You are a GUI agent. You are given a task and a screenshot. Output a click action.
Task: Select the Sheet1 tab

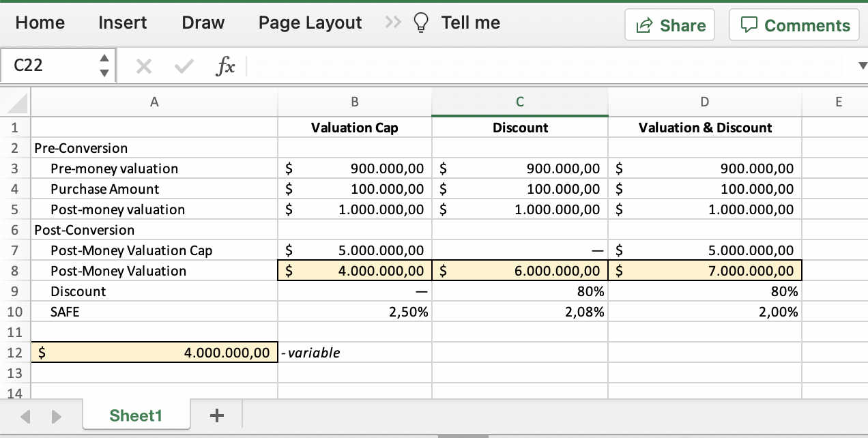136,415
